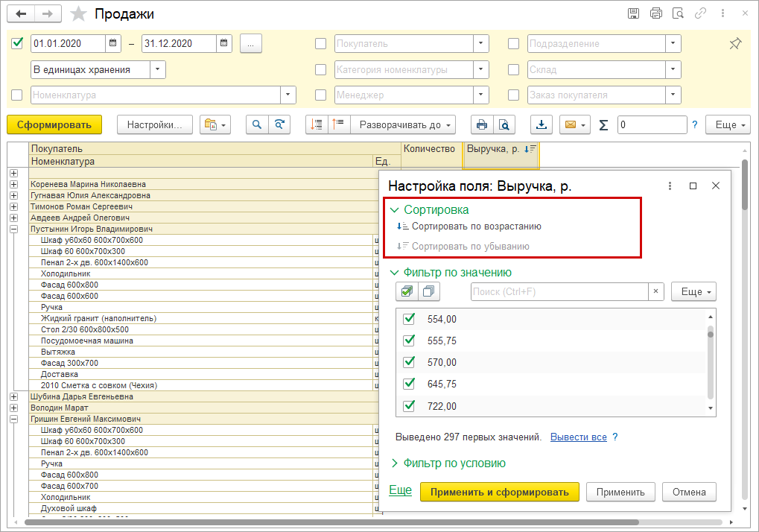Click the Поиск (Ctrl+F) search field
This screenshot has width=759, height=532.
(559, 291)
